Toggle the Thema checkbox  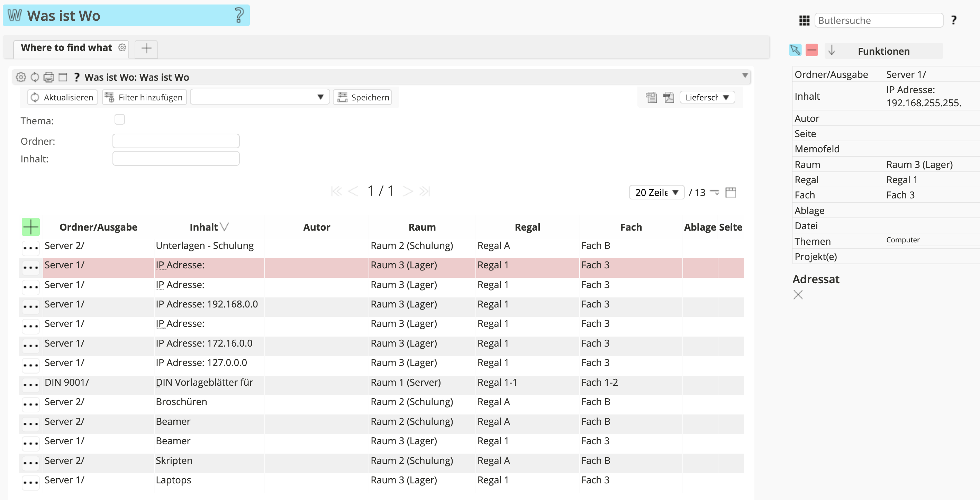pyautogui.click(x=119, y=119)
